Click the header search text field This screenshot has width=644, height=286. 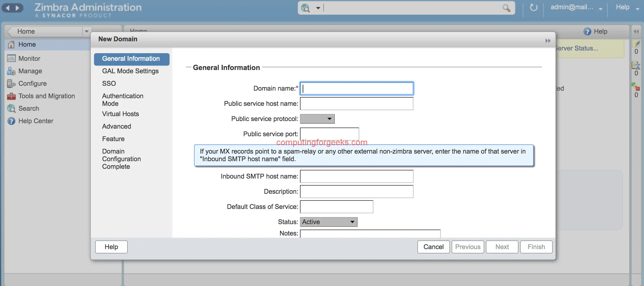tap(412, 8)
